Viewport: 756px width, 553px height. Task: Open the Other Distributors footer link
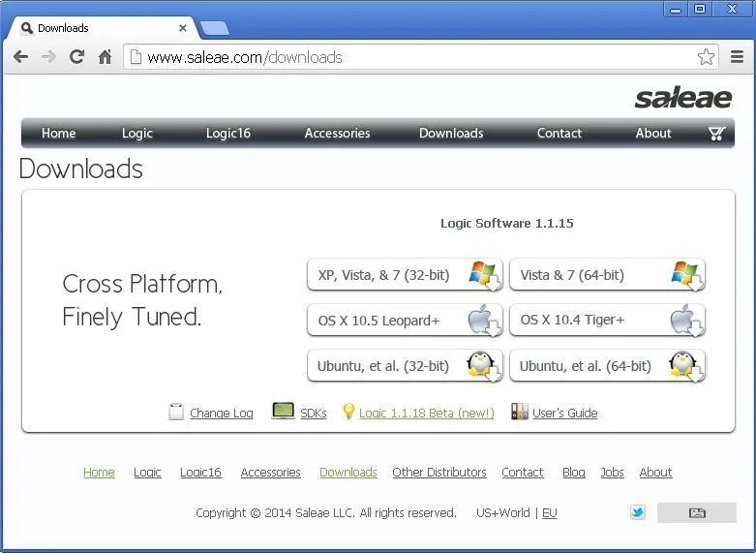[x=439, y=472]
